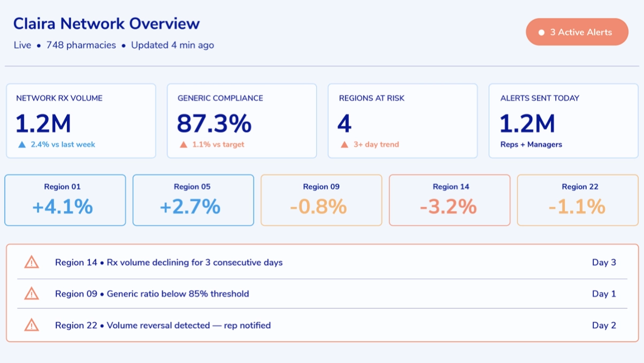The image size is (644, 363).
Task: Select the Region 01 tile
Action: click(65, 200)
